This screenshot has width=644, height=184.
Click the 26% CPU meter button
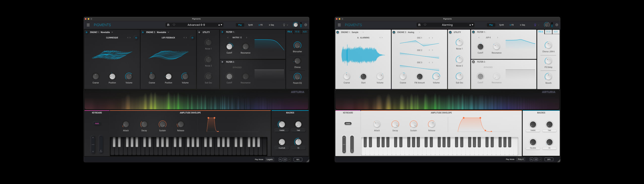[549, 160]
